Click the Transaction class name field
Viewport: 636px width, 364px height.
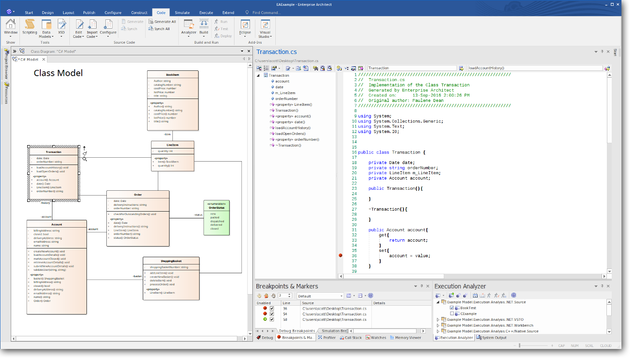point(412,68)
